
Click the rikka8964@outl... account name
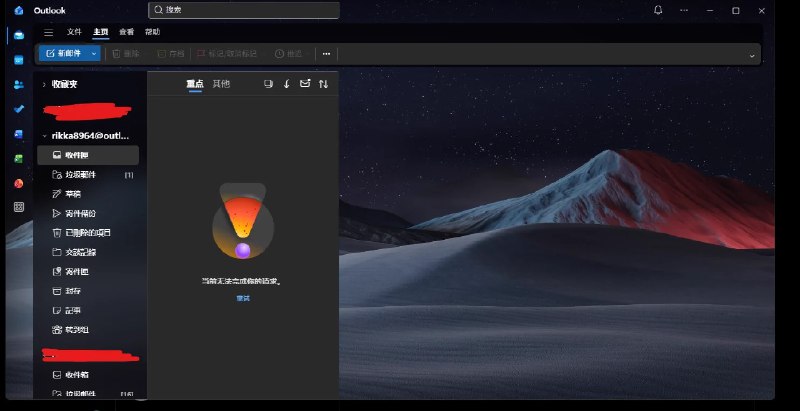point(90,136)
